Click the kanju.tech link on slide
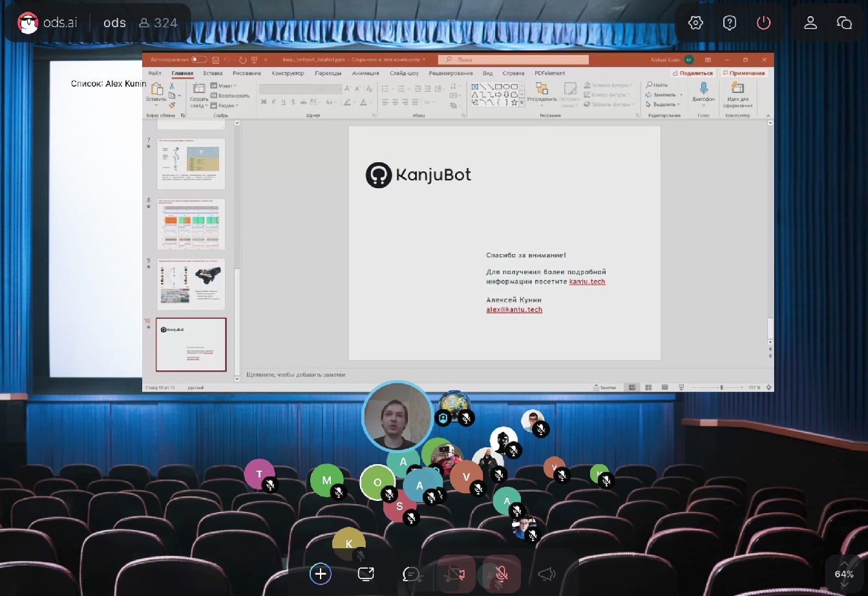 pyautogui.click(x=587, y=281)
